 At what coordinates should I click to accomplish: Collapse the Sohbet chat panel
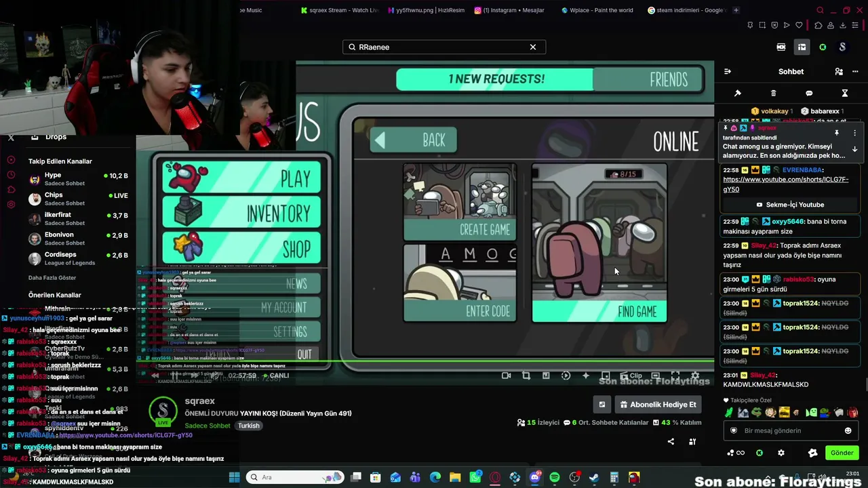coord(728,71)
